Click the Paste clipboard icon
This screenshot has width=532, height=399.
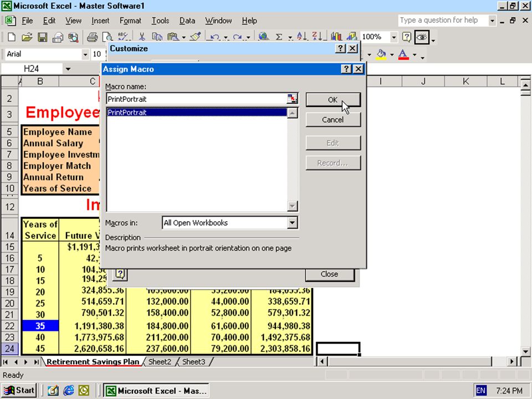click(173, 37)
